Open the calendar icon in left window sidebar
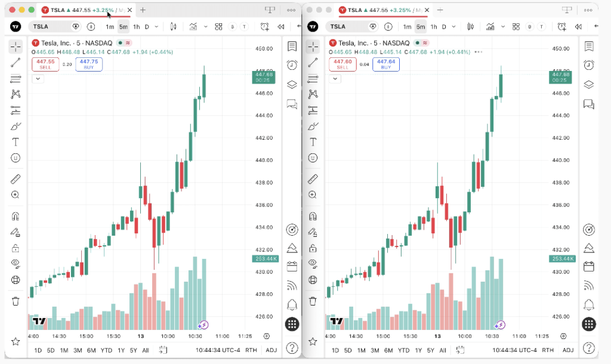The width and height of the screenshot is (611, 364). (x=292, y=267)
